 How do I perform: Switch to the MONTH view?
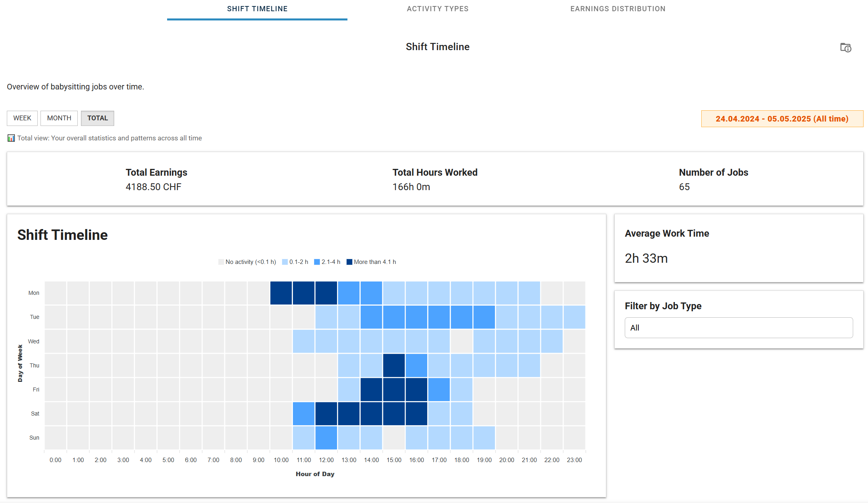click(59, 118)
